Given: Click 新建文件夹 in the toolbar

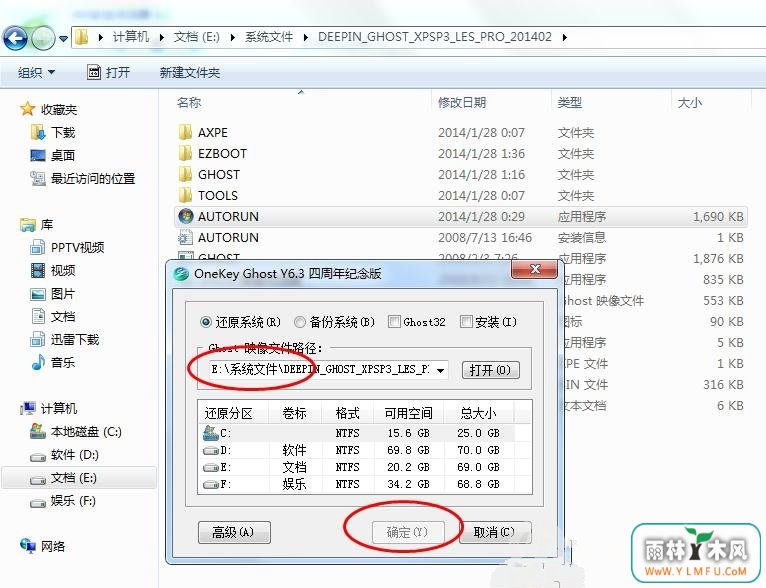Looking at the screenshot, I should pos(190,73).
